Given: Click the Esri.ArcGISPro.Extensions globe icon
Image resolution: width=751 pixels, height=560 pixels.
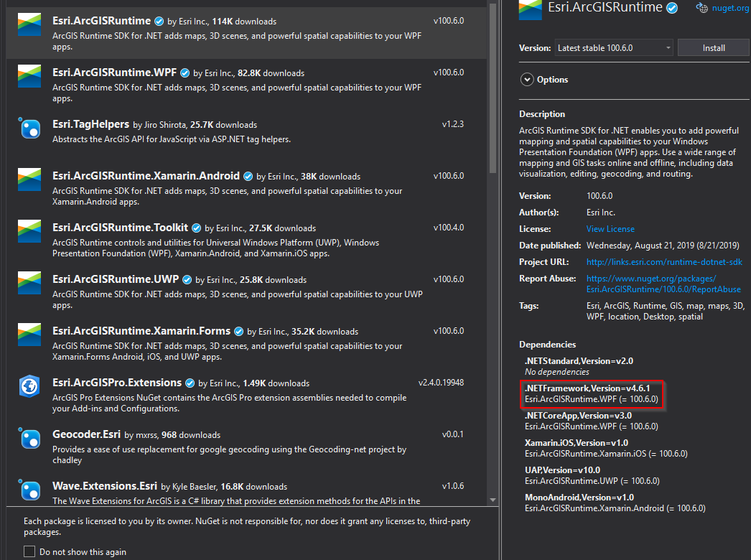Looking at the screenshot, I should tap(29, 386).
